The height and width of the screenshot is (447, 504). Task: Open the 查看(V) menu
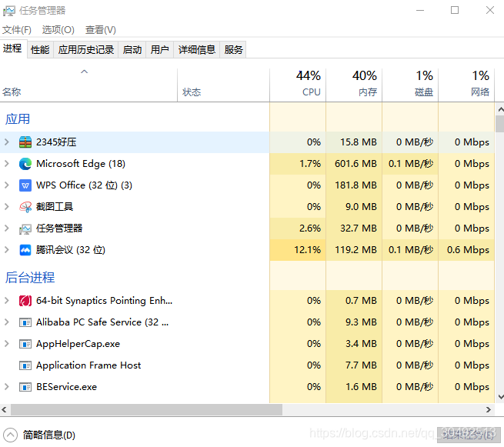101,30
